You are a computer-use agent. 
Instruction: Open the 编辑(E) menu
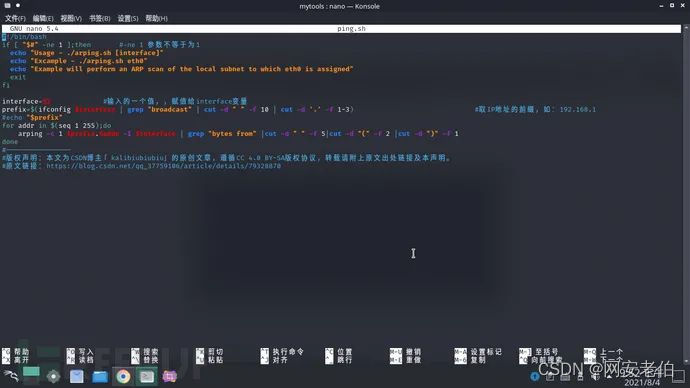(43, 18)
